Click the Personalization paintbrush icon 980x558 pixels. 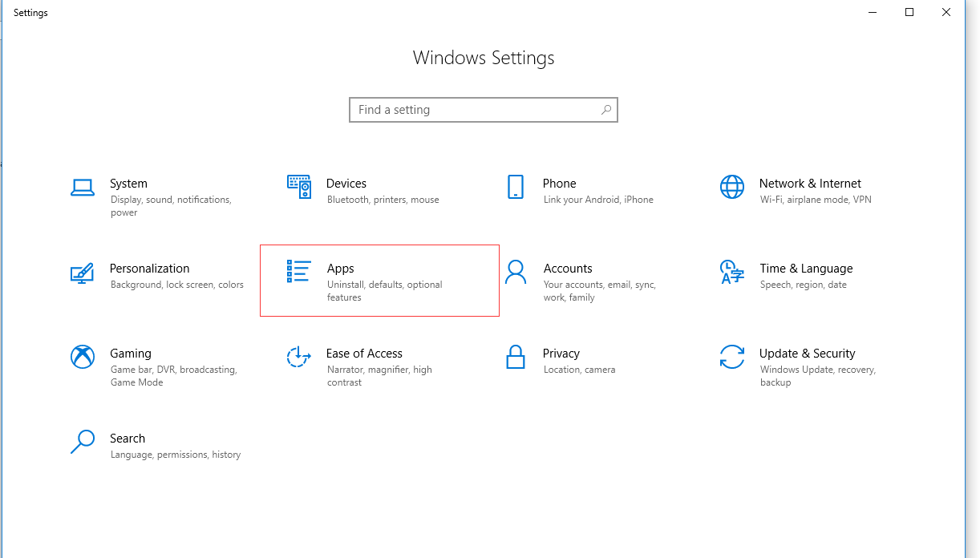coord(82,273)
